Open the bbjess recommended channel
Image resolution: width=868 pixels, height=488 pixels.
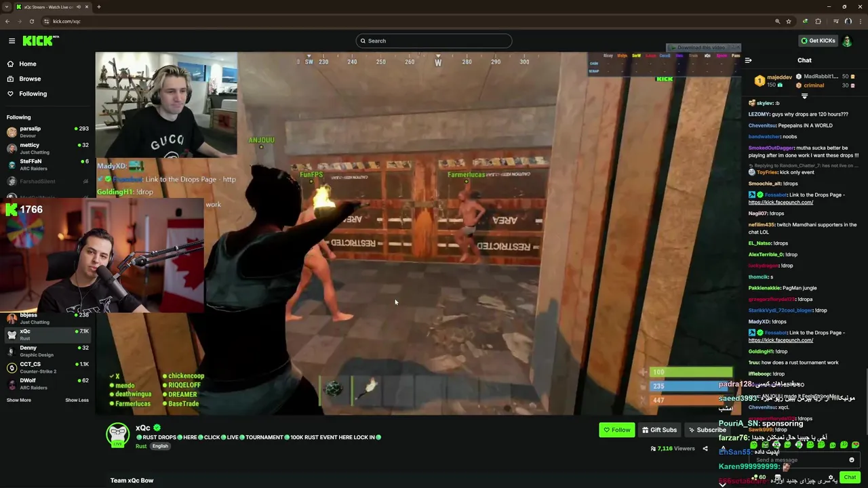pyautogui.click(x=47, y=318)
